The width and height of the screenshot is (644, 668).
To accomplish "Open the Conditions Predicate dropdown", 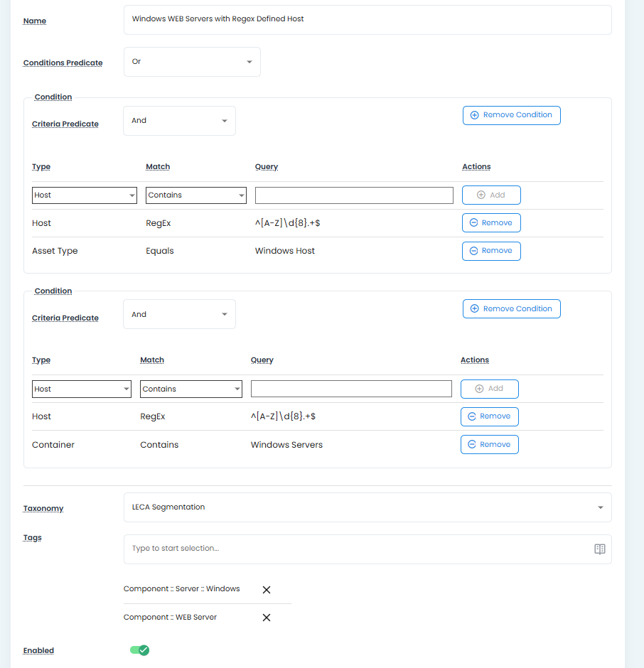I will pos(192,62).
